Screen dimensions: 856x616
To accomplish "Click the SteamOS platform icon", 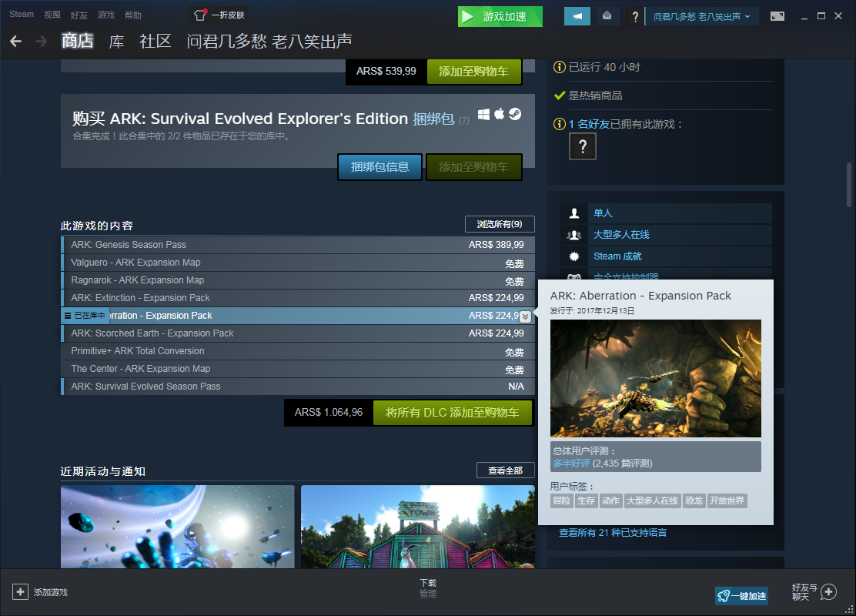I will pos(515,114).
